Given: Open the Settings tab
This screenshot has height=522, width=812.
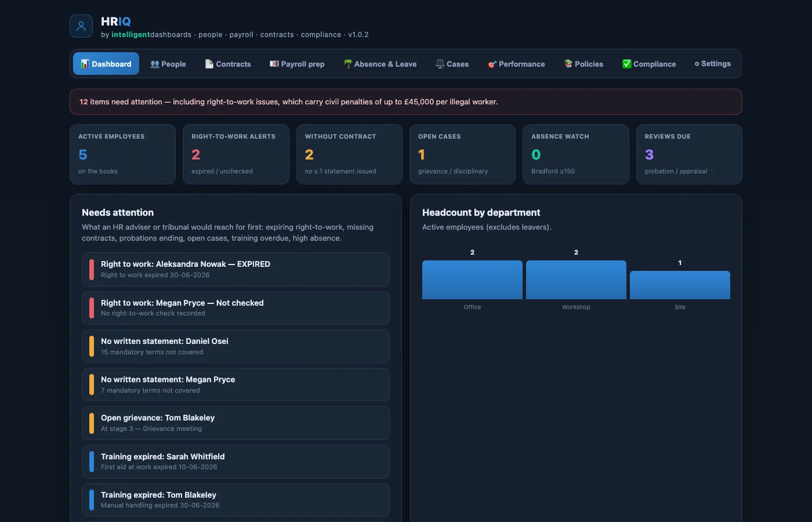Looking at the screenshot, I should click(713, 64).
